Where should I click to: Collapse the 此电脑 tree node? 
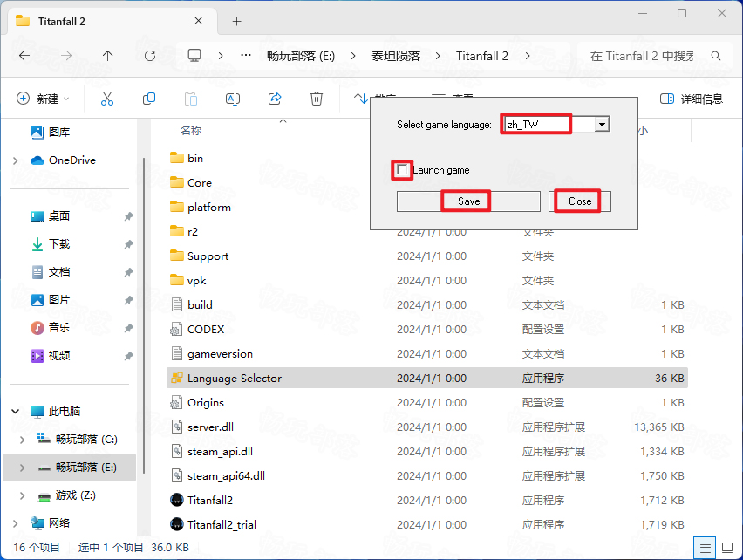point(15,411)
